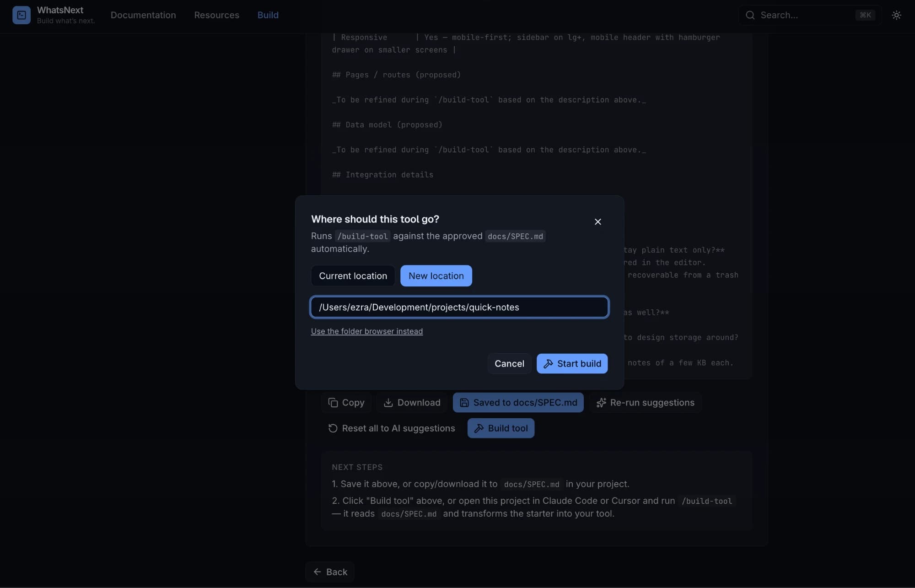Select the New location option
Viewport: 915px width, 588px height.
click(x=436, y=276)
